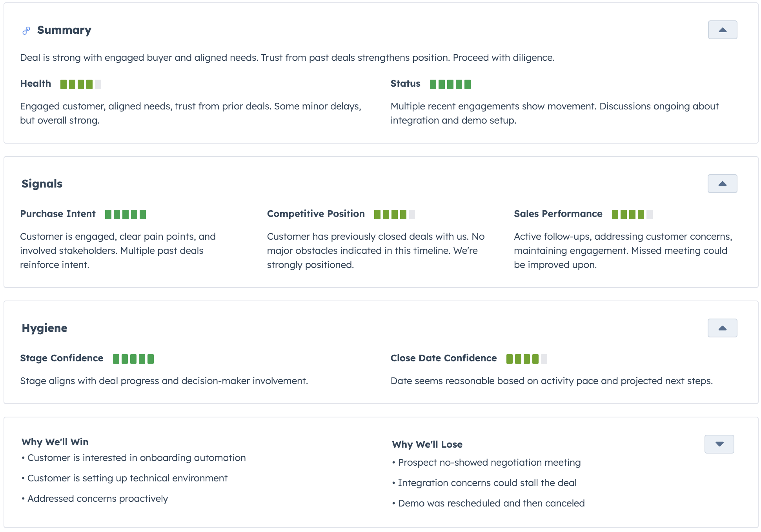The width and height of the screenshot is (761, 532).
Task: Click the no-showed negotiation meeting bullet
Action: [489, 463]
